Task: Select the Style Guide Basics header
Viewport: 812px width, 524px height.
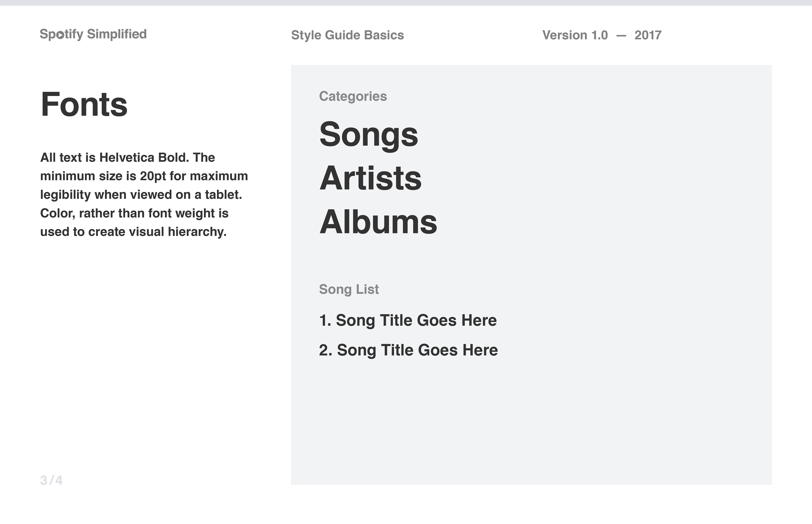Action: coord(347,35)
